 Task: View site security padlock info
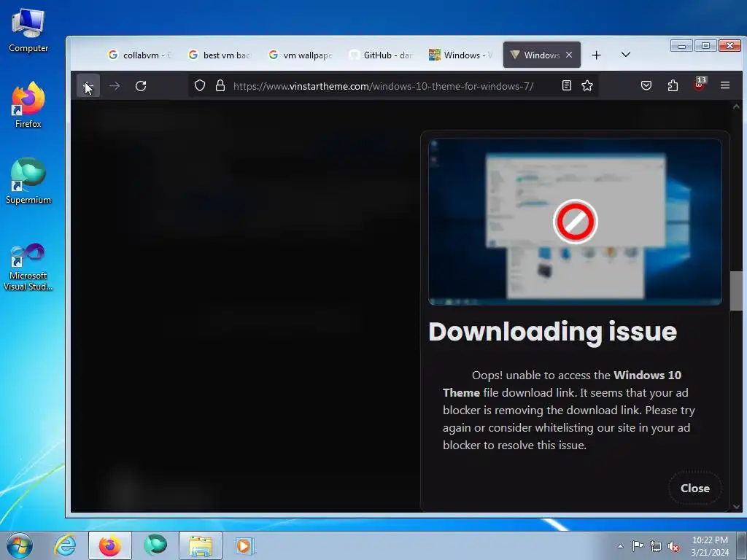click(220, 86)
